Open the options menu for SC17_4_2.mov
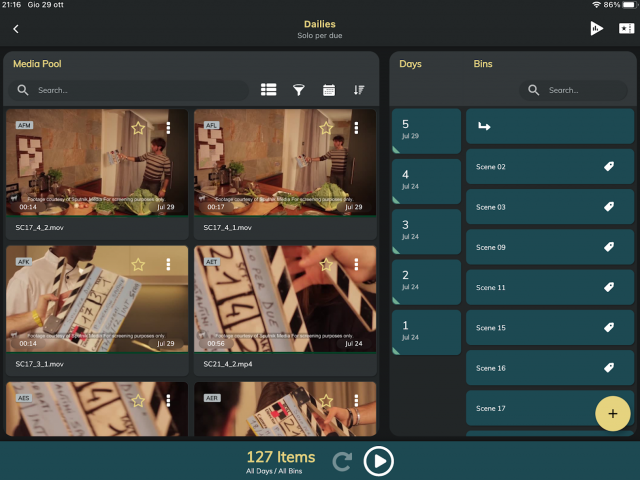640x480 pixels. coord(169,128)
